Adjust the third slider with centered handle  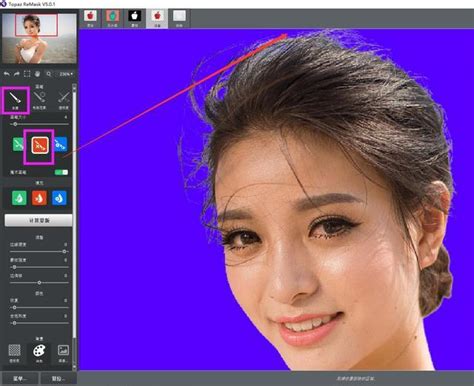click(39, 282)
